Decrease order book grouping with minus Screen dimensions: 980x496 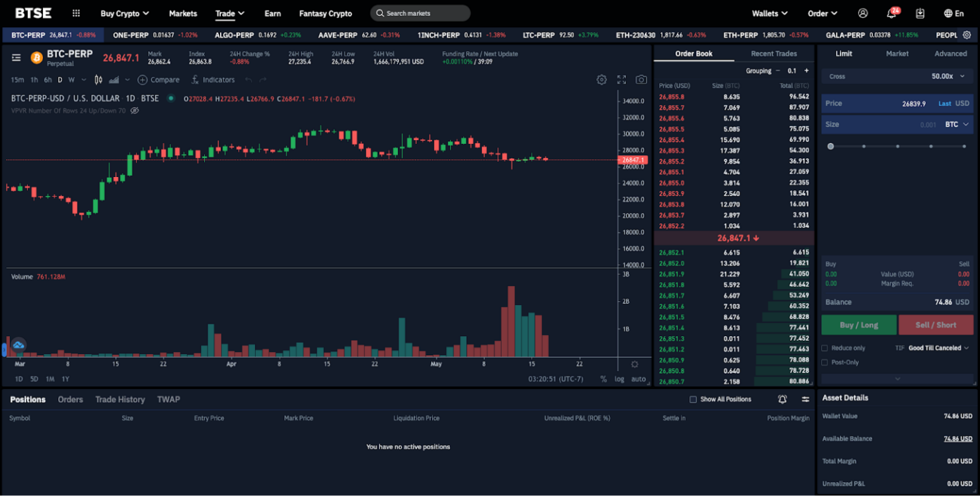(778, 71)
